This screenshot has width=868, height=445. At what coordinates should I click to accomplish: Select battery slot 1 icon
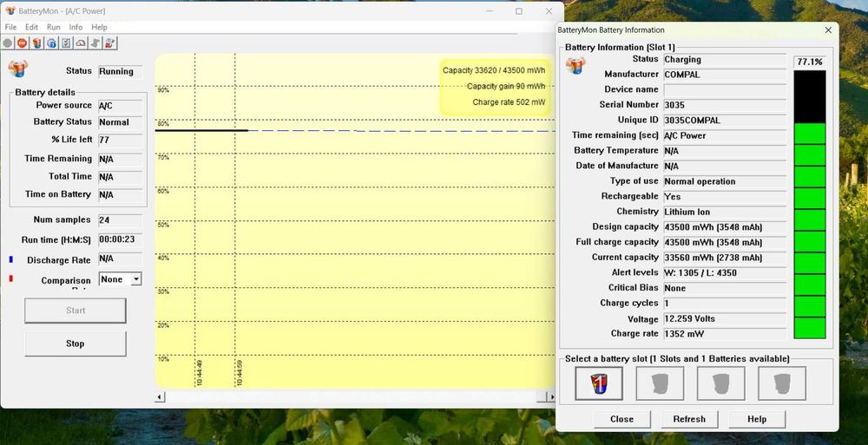(599, 383)
